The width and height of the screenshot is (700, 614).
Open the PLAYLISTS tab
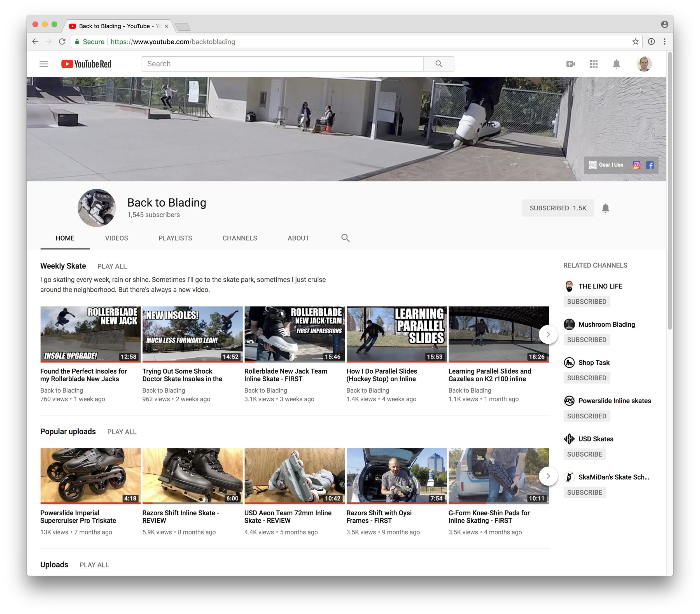[175, 238]
